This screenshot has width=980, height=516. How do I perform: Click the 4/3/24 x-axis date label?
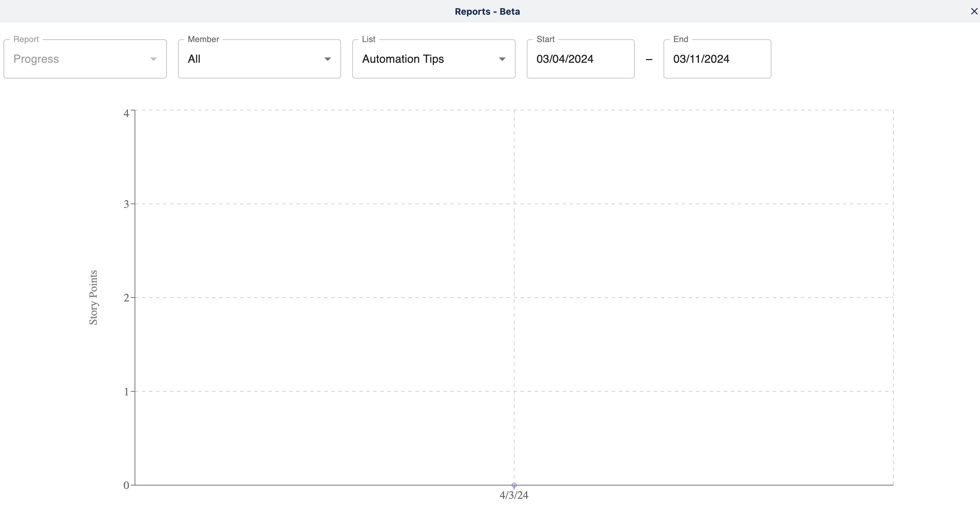tap(513, 495)
